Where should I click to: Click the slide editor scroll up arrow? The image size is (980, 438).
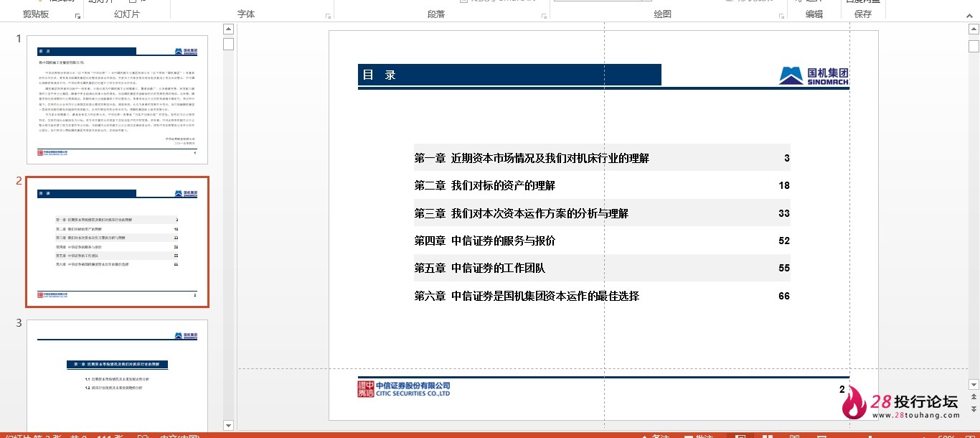[x=974, y=29]
